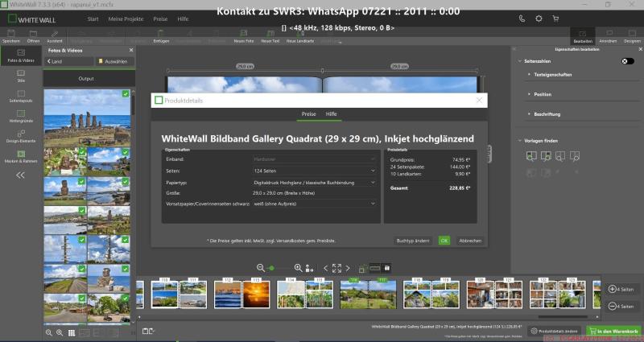The image size is (644, 342).
Task: Zoom in the page view with magnifier plus
Action: tap(298, 268)
